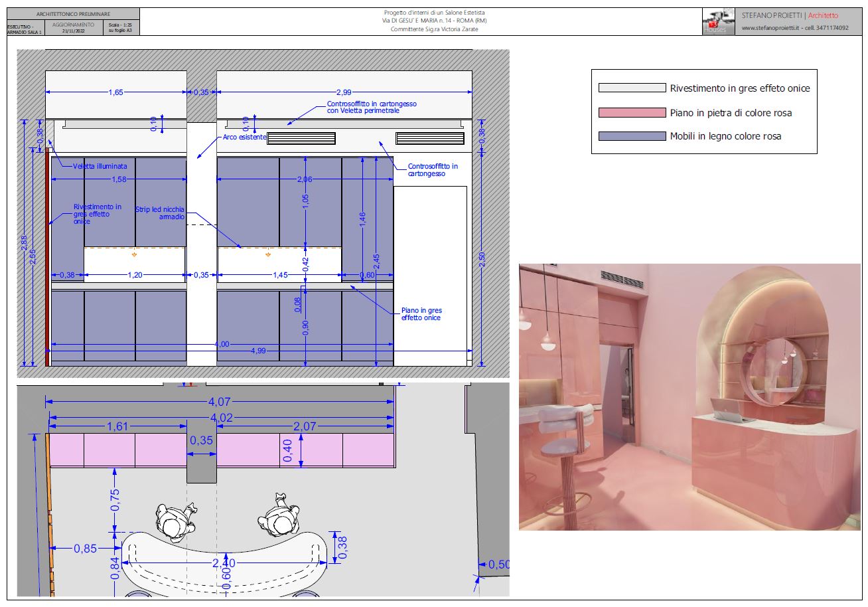Click the 'Arco esistente' annotation label
This screenshot has height=607, width=868.
(244, 137)
